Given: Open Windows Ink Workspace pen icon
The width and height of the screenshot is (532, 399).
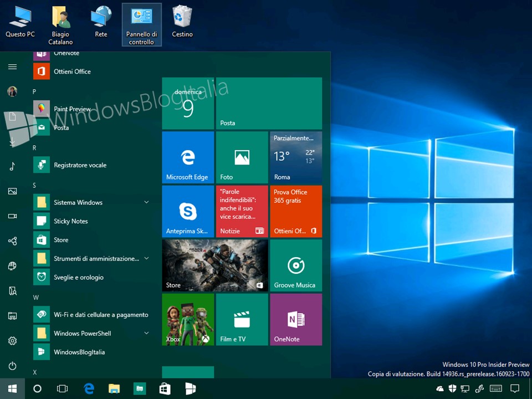Looking at the screenshot, I should (x=479, y=388).
